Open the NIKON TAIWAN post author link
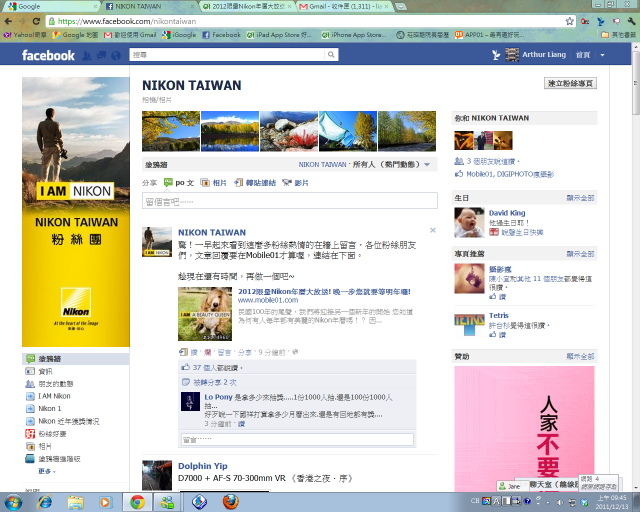This screenshot has width=640, height=512. click(212, 232)
